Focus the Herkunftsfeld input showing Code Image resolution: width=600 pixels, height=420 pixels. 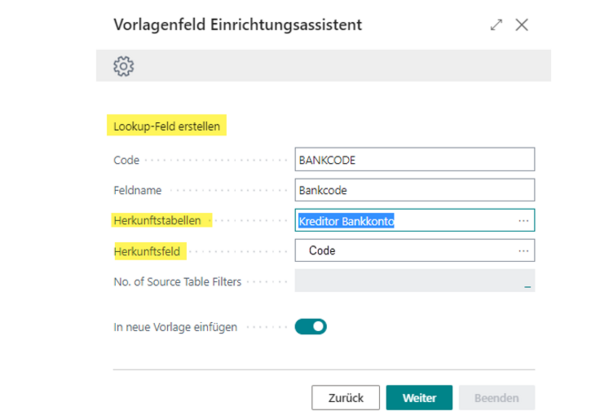pos(400,251)
